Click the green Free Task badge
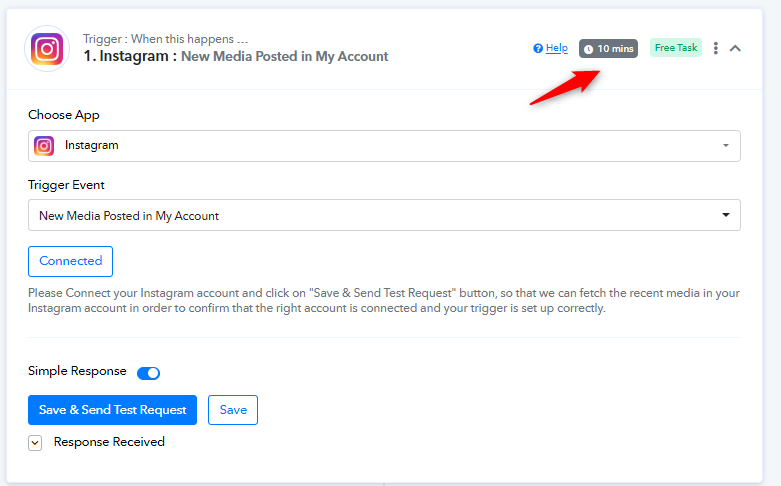 676,48
